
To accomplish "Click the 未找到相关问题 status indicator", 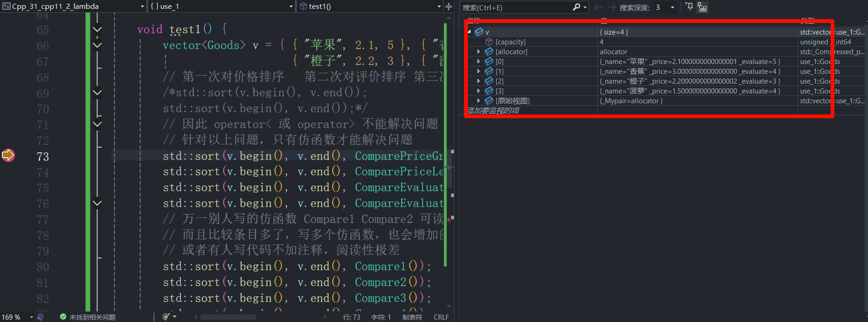I will [87, 317].
